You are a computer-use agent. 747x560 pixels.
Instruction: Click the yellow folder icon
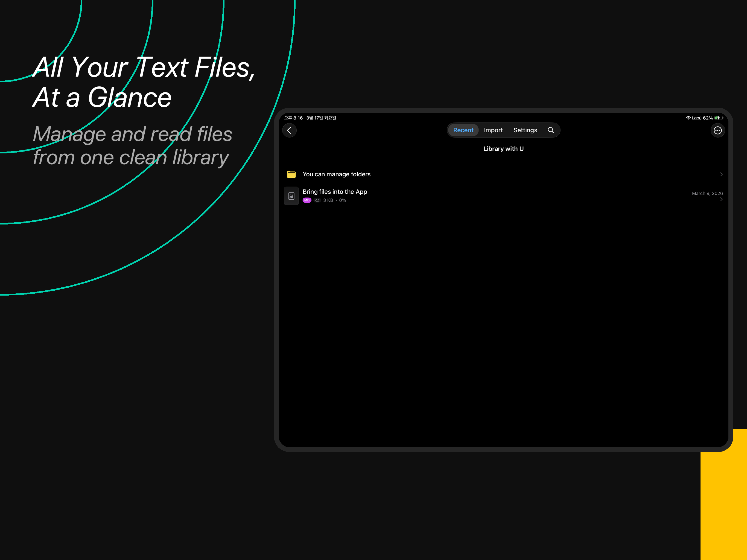coord(291,174)
